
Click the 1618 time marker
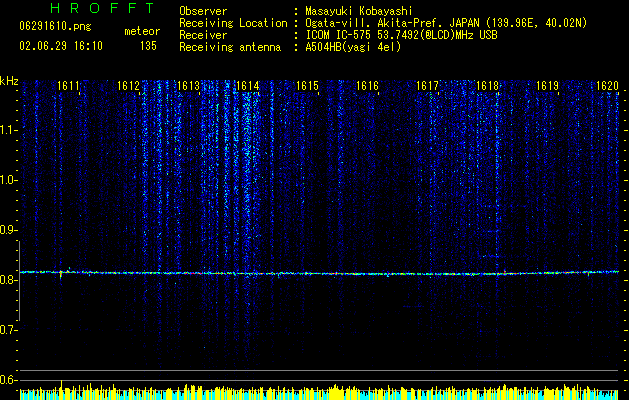coord(487,86)
